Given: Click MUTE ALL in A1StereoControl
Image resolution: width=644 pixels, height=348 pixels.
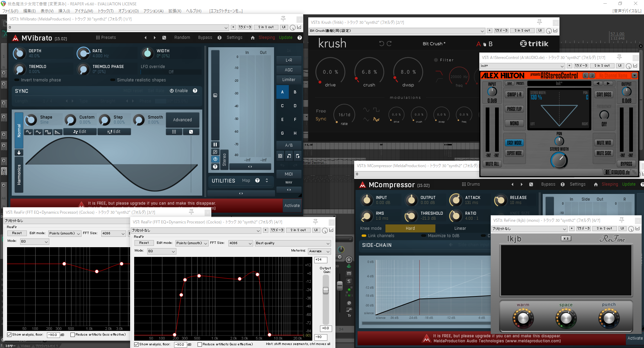Looking at the screenshot, I should point(492,164).
